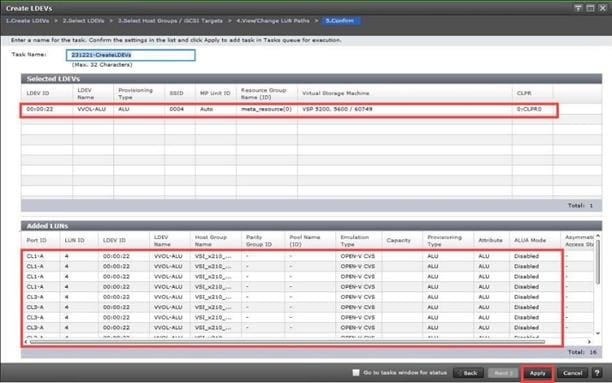Viewport: 612px width, 383px height.
Task: Click the meta_resource(0) cell
Action: [x=266, y=109]
